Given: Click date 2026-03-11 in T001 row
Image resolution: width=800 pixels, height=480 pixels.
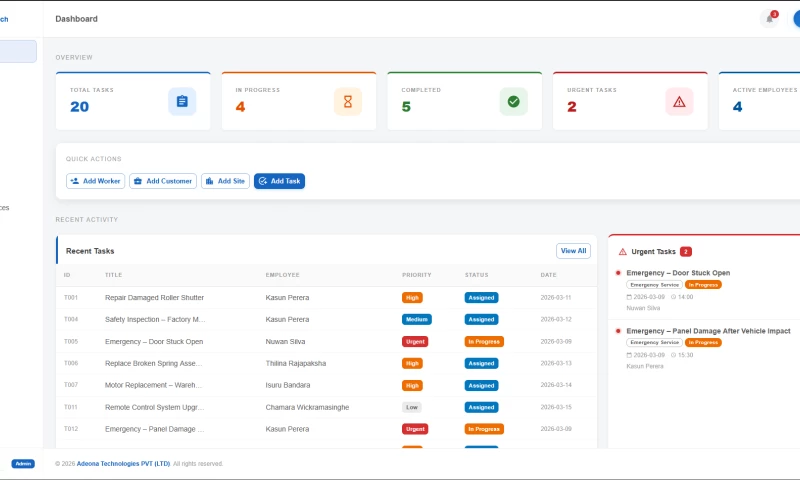Looking at the screenshot, I should pos(556,297).
